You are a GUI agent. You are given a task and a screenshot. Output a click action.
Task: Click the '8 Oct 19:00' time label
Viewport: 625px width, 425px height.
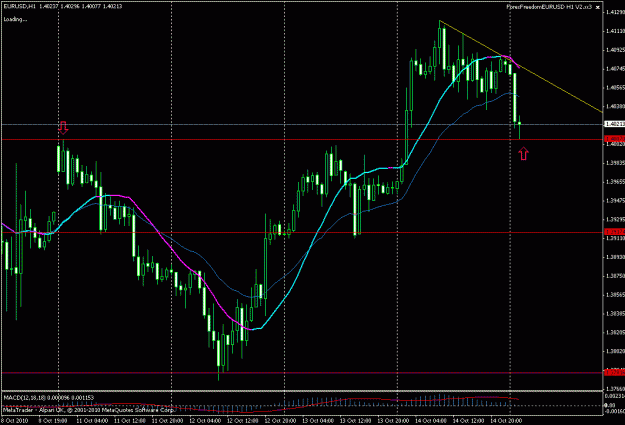click(53, 421)
